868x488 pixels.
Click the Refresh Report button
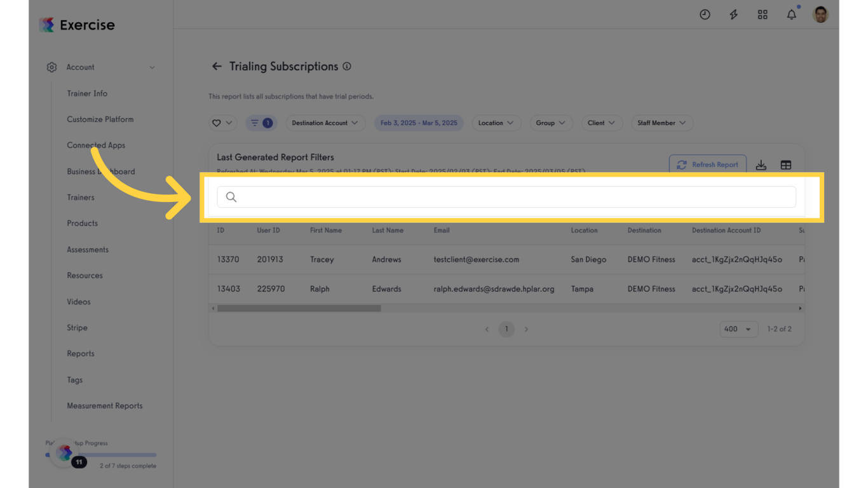coord(708,164)
